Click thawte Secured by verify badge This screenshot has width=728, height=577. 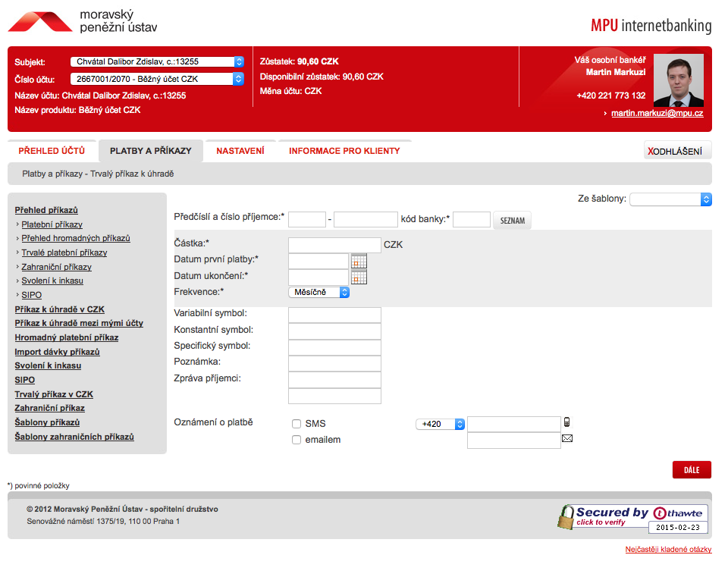pyautogui.click(x=632, y=518)
